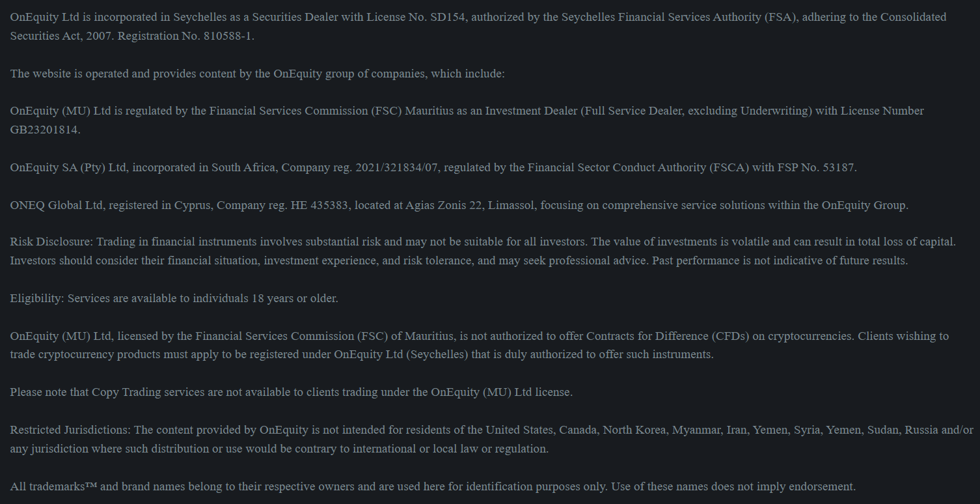Viewport: 980px width, 504px height.
Task: Click the "OnEquity SA (Pty) Ltd" company name
Action: 68,167
